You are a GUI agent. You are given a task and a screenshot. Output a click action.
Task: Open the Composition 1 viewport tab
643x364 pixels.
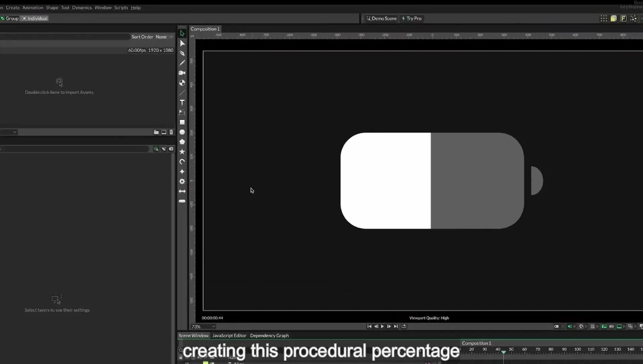coord(205,29)
